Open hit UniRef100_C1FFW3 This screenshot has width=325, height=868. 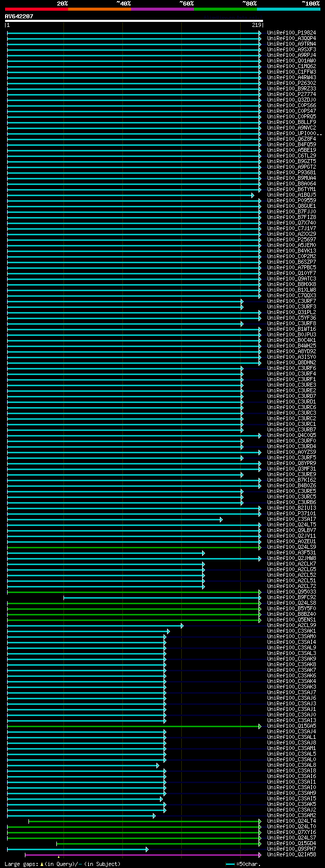point(291,72)
